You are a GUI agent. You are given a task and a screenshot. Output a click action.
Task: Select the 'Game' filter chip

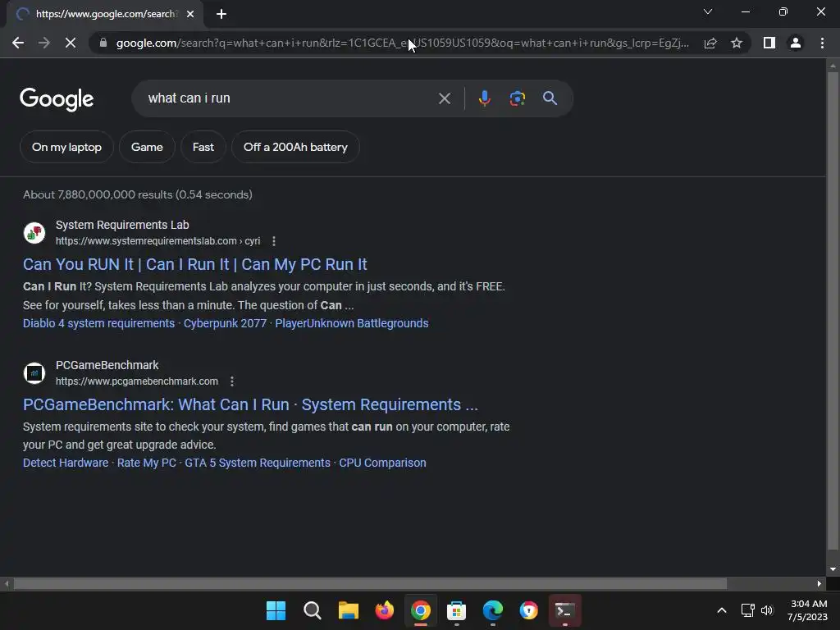[147, 147]
